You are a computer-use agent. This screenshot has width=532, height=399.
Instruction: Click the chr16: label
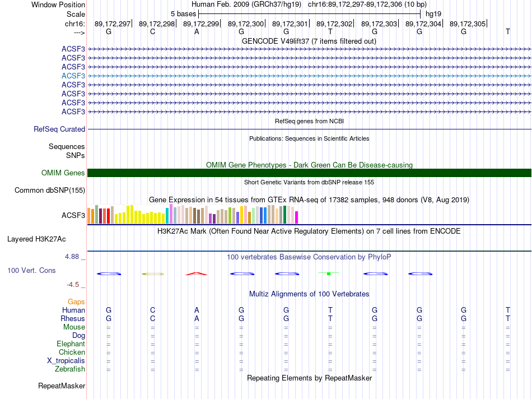tap(74, 24)
